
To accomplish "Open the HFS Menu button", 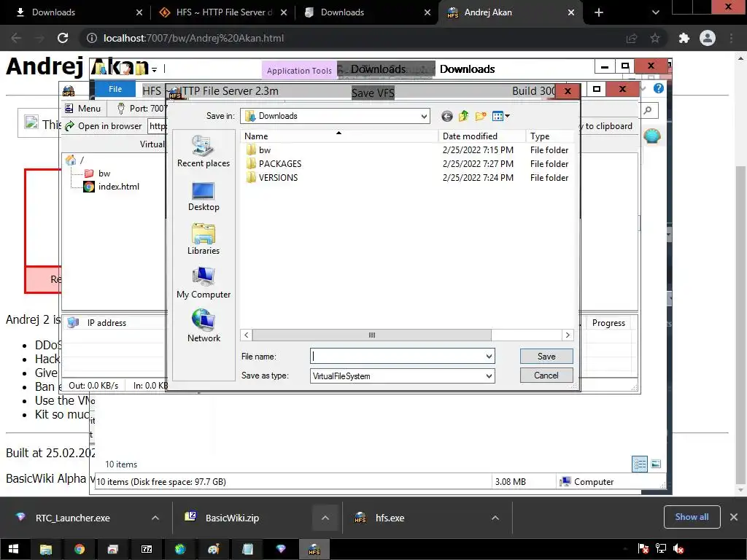I will [x=83, y=109].
